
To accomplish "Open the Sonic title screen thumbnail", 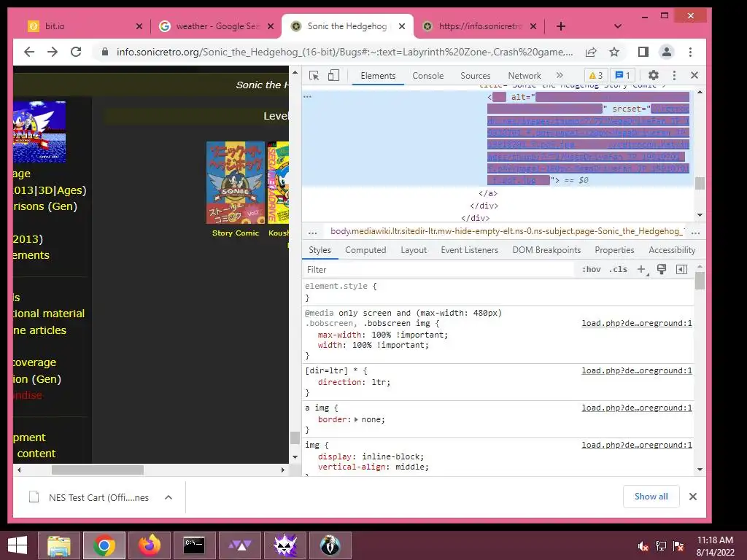I will pos(39,132).
